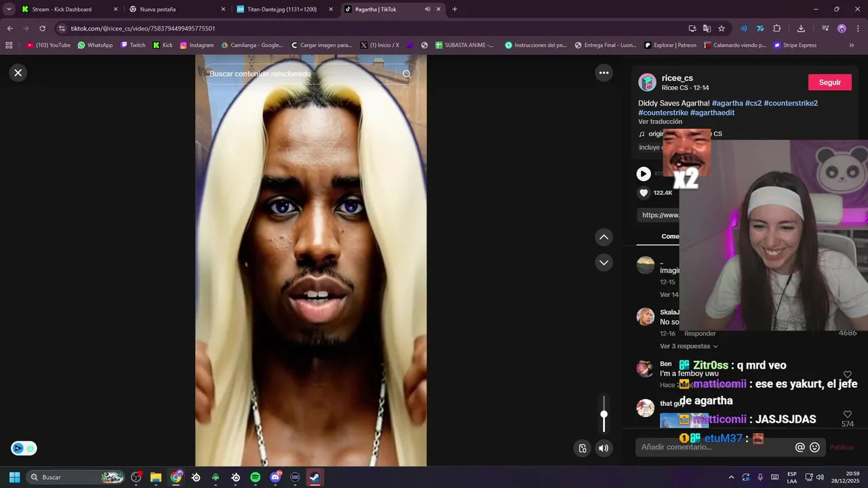Image resolution: width=868 pixels, height=488 pixels.
Task: Open Chrome three-dot menu
Action: [x=856, y=28]
